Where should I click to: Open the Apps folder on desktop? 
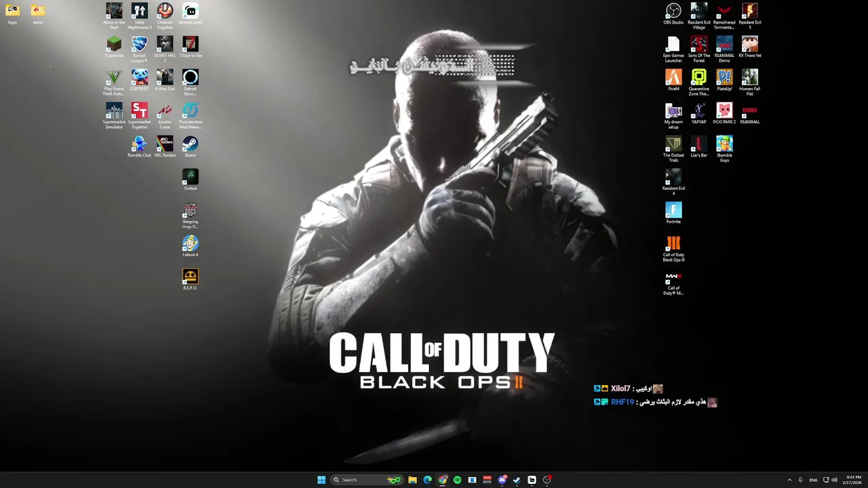click(12, 14)
